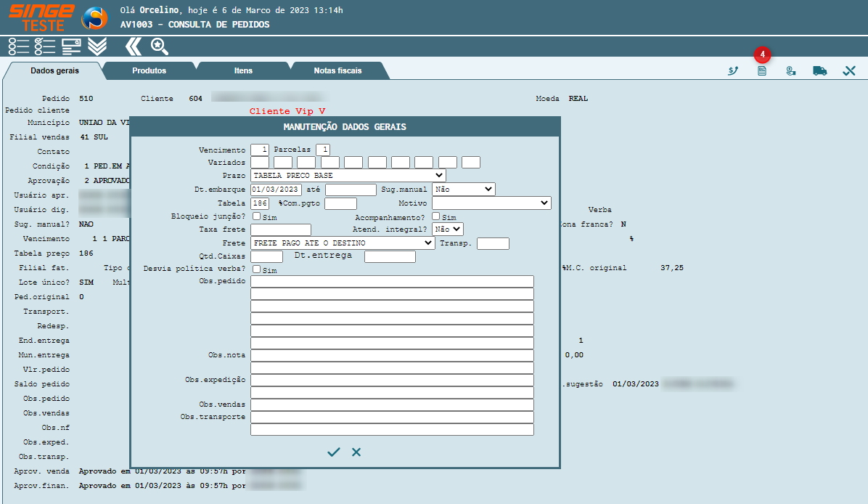Screen dimensions: 868x504
Task: Cancel the dialog with the X button
Action: pyautogui.click(x=356, y=452)
